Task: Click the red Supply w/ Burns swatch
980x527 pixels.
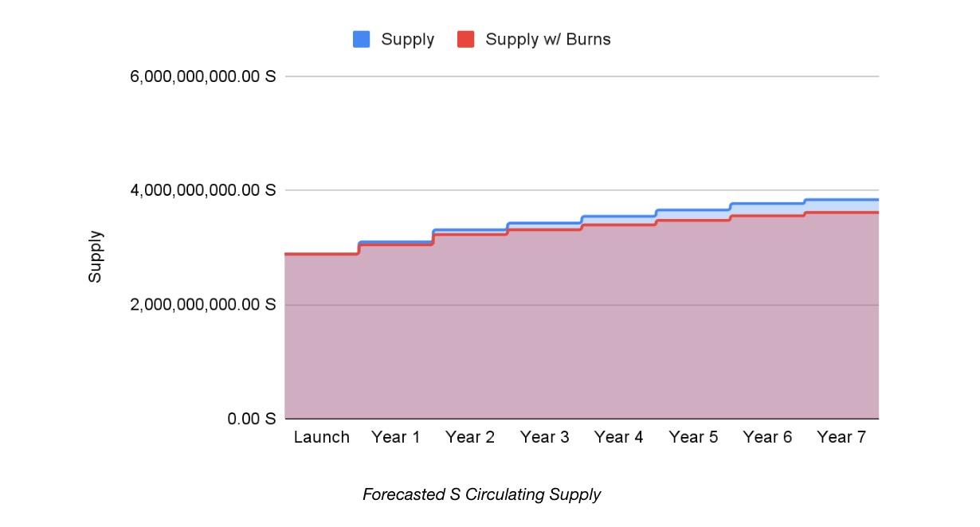Action: [x=466, y=39]
